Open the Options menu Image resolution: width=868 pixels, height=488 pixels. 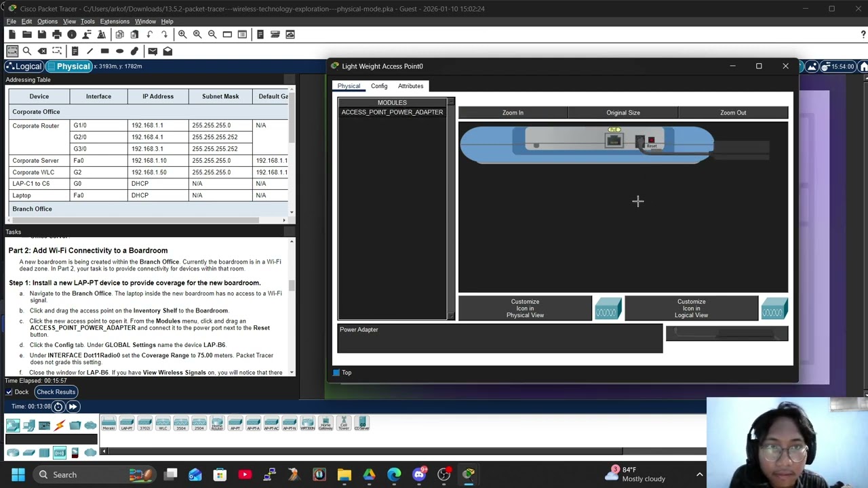coord(47,22)
